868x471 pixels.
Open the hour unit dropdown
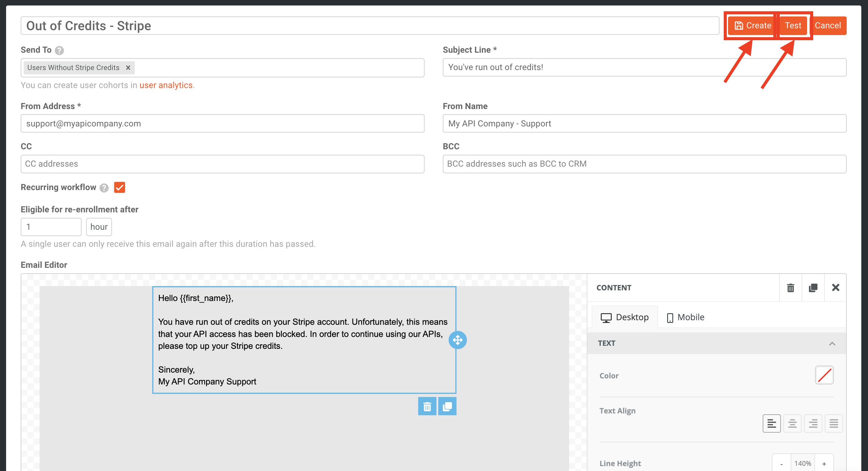99,227
